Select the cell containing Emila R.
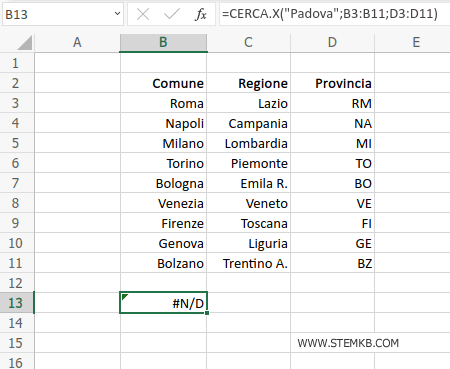The image size is (450, 369). [x=249, y=183]
